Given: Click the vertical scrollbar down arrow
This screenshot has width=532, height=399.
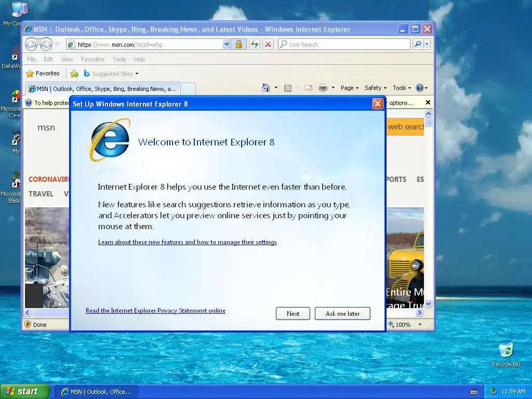Looking at the screenshot, I should click(x=429, y=304).
